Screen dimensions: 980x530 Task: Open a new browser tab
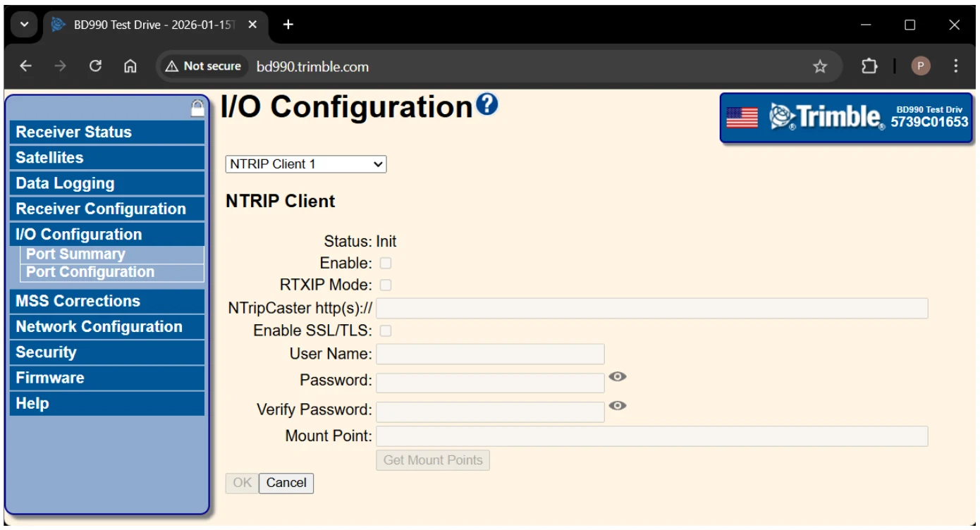288,25
